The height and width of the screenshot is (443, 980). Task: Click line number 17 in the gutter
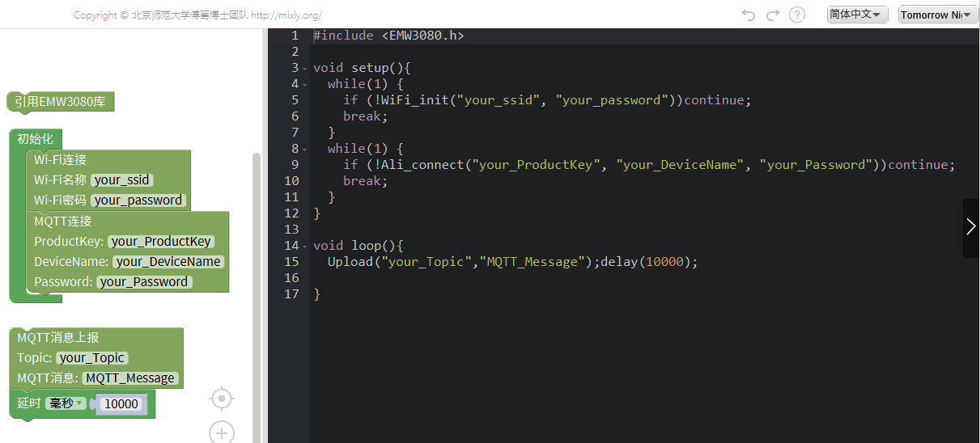coord(291,294)
